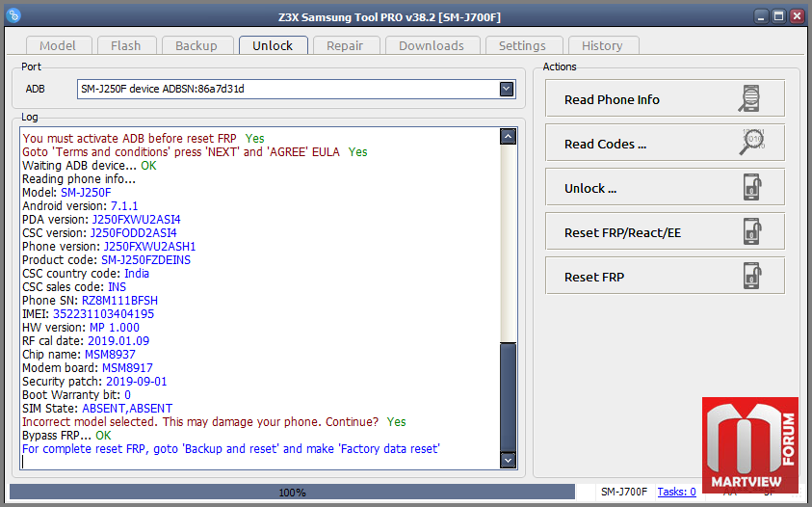Click the 'Bypass FRP... OK' log line
The width and height of the screenshot is (812, 507).
66,435
